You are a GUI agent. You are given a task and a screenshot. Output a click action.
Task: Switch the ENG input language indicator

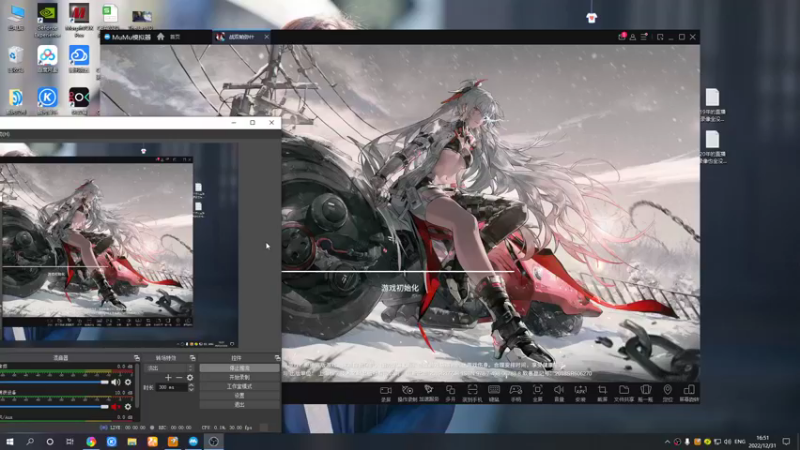[x=740, y=442]
